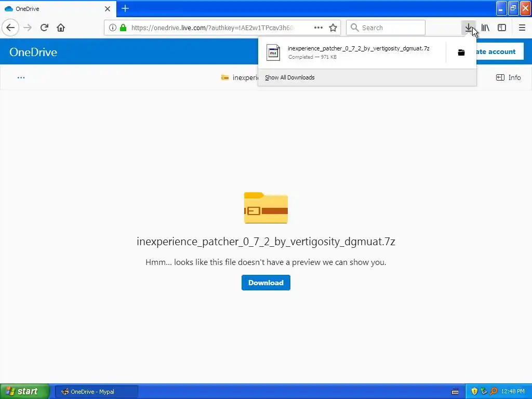Focus the browser Search field
Image resolution: width=532 pixels, height=399 pixels.
click(386, 28)
